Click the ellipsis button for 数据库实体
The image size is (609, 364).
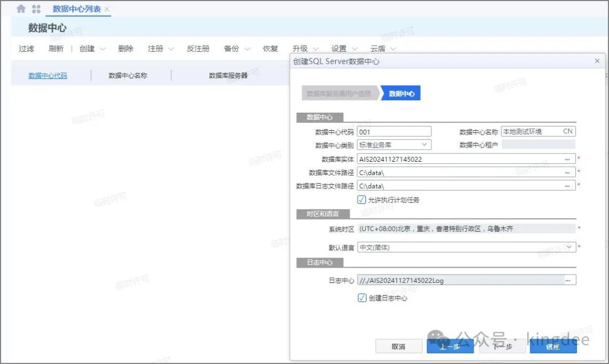(567, 159)
